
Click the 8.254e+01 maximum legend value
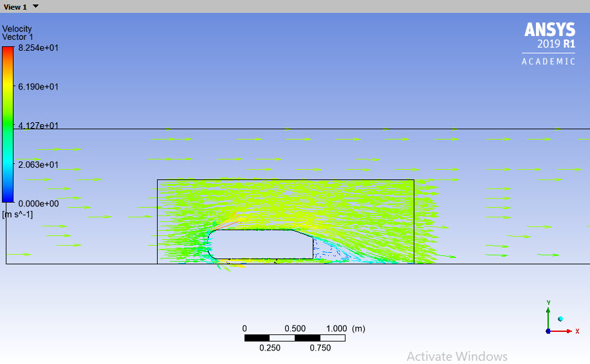click(x=38, y=48)
